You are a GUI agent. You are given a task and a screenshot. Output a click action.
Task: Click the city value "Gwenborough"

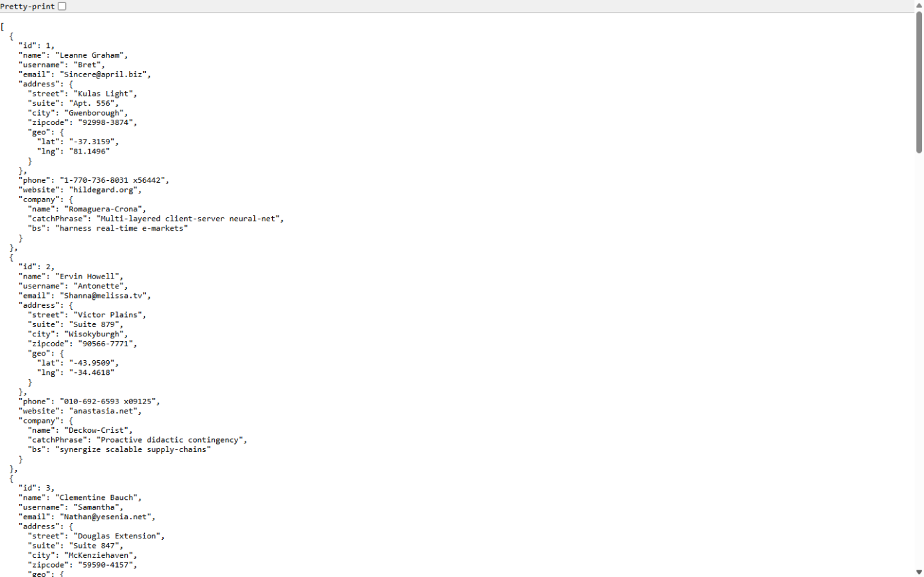click(x=95, y=113)
